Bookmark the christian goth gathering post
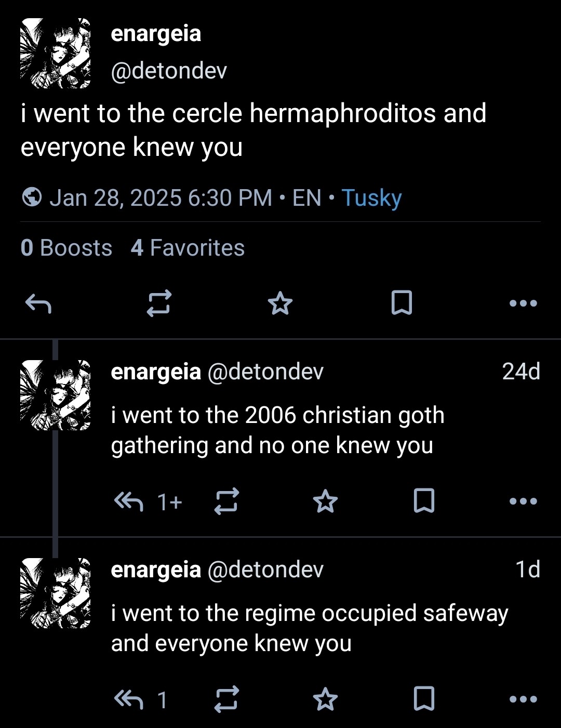Screen dimensions: 561x728 424,501
